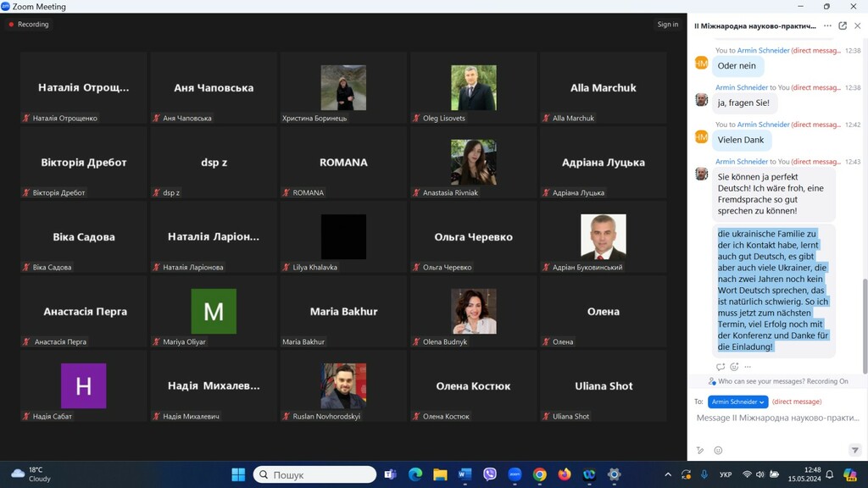Open the text formatting tool in chat

[700, 450]
